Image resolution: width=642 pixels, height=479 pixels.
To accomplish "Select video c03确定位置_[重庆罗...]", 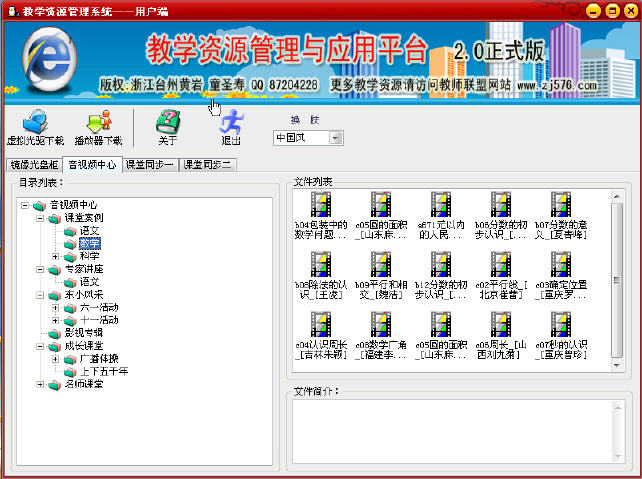I will pos(561,276).
